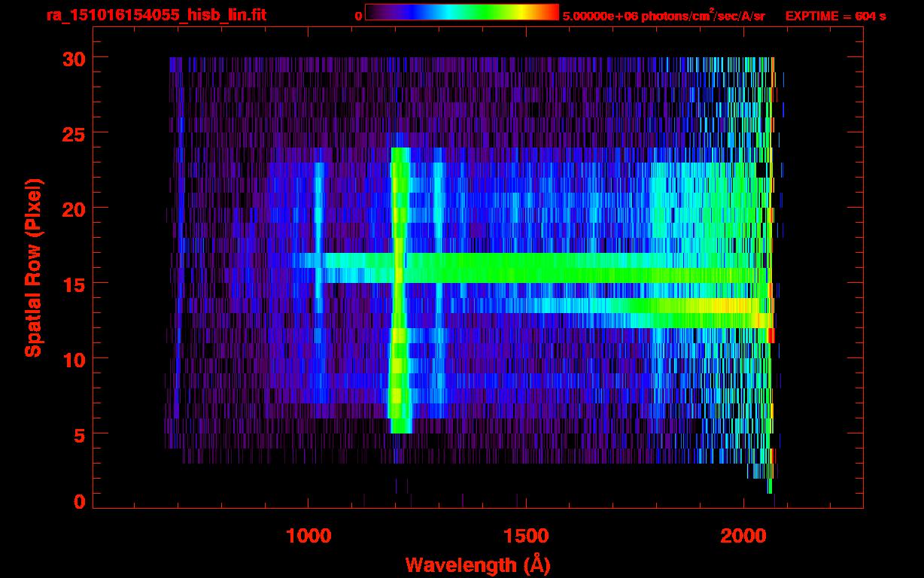This screenshot has height=578, width=924.
Task: Click the EXPTIME = 604 s label
Action: tap(835, 16)
